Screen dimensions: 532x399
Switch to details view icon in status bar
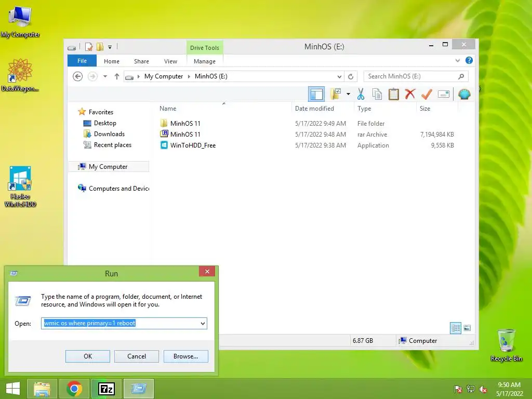[x=455, y=328]
